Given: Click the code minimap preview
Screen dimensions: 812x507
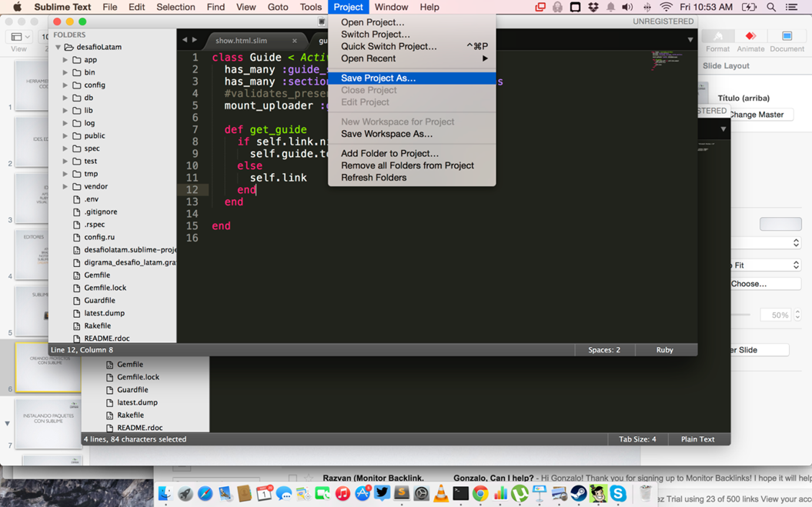Looking at the screenshot, I should tap(666, 61).
